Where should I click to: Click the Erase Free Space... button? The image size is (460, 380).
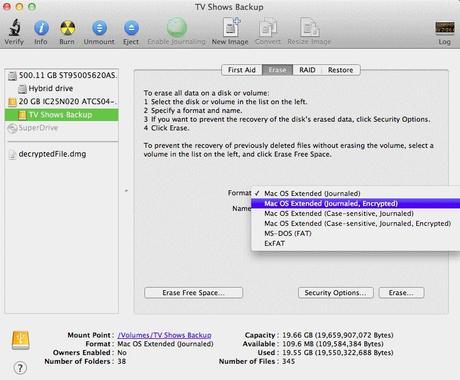coord(193,293)
